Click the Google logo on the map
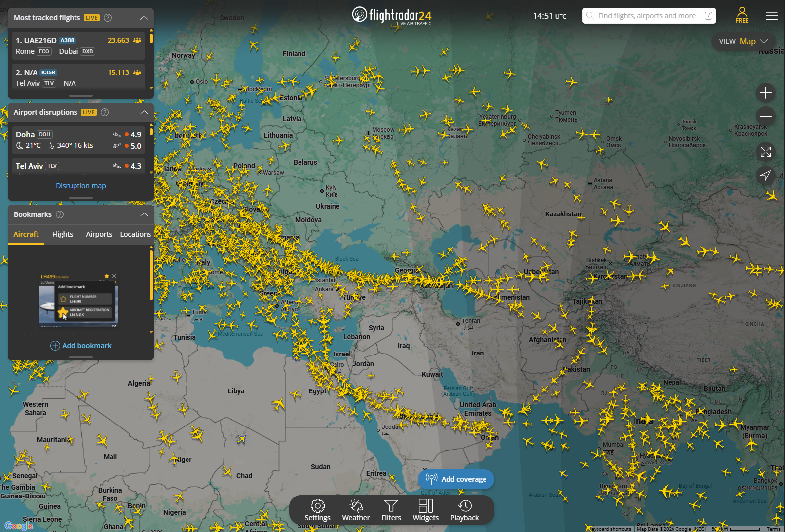 pyautogui.click(x=19, y=526)
